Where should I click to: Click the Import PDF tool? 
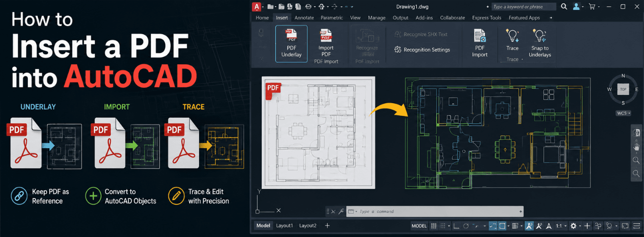pyautogui.click(x=326, y=43)
